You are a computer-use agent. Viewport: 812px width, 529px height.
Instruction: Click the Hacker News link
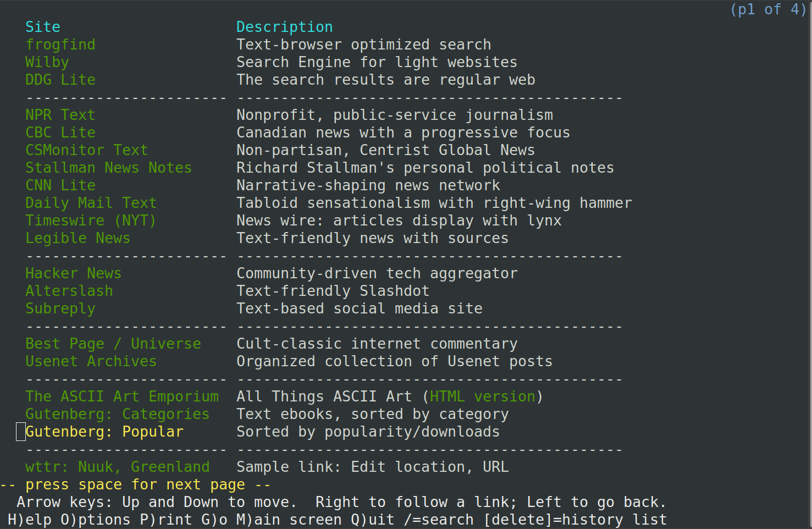(73, 273)
